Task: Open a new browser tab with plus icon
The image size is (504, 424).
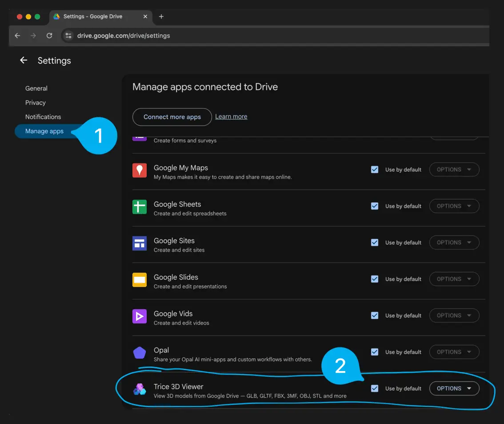Action: click(161, 16)
